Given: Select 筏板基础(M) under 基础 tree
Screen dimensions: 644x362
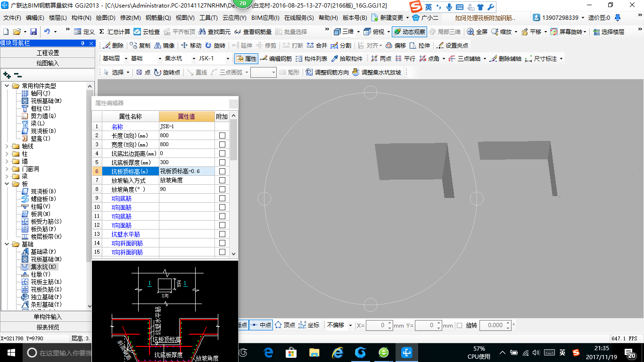Looking at the screenshot, I should [42, 259].
